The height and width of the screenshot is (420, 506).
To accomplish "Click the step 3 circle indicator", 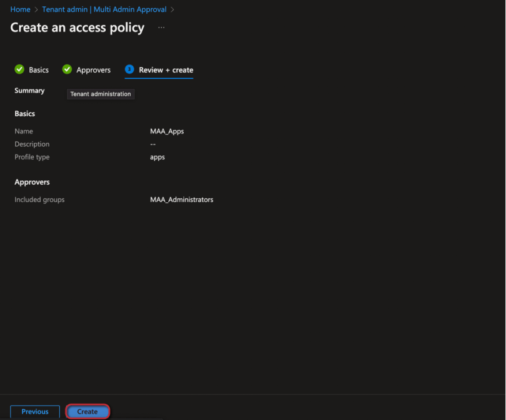I will click(x=129, y=69).
